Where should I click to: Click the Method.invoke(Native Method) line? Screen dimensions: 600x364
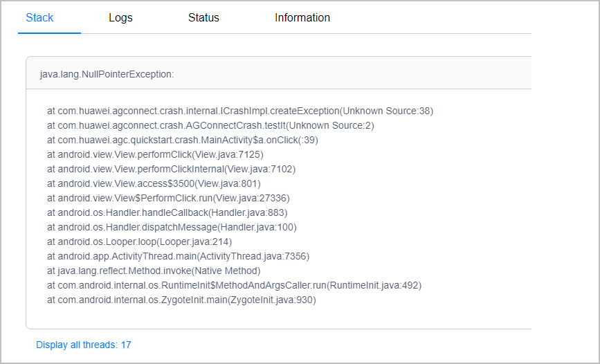[x=154, y=271]
